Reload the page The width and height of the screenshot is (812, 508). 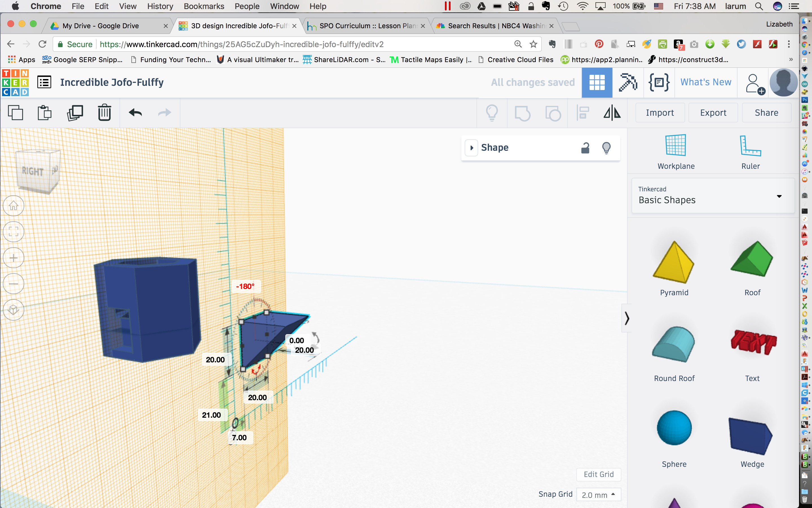42,44
